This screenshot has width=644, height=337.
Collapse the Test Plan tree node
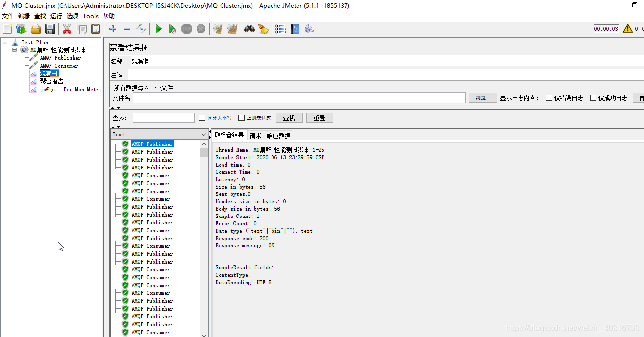tap(5, 42)
